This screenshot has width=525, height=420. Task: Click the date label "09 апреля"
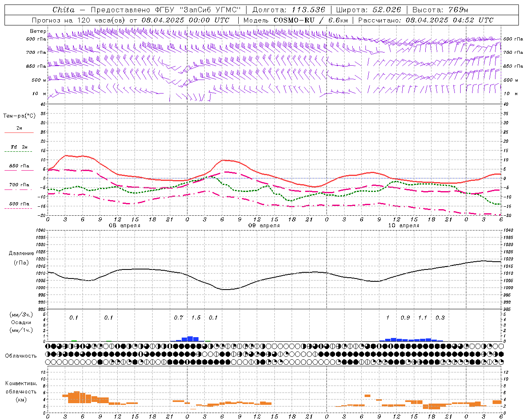pyautogui.click(x=264, y=226)
